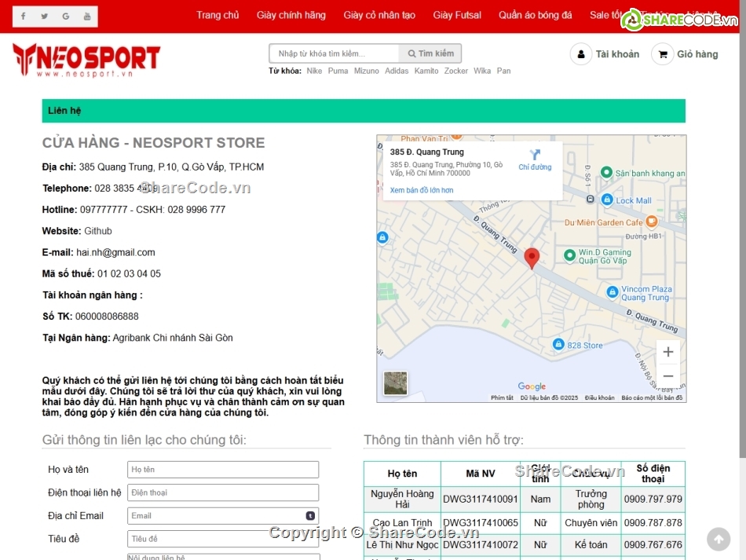Open the Twitter social icon
The height and width of the screenshot is (560, 746).
click(44, 16)
